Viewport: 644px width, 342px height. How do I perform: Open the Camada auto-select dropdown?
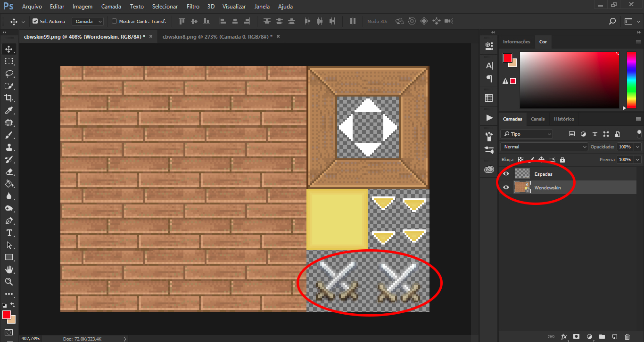[x=88, y=21]
